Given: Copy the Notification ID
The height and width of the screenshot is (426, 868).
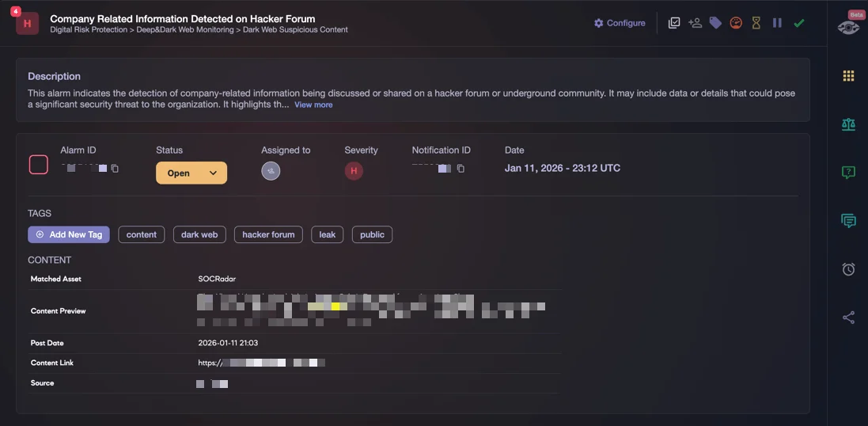Looking at the screenshot, I should click(461, 169).
